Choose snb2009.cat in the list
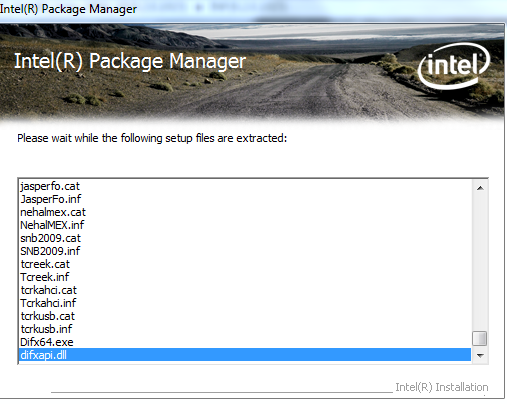Image resolution: width=507 pixels, height=404 pixels. (245, 238)
